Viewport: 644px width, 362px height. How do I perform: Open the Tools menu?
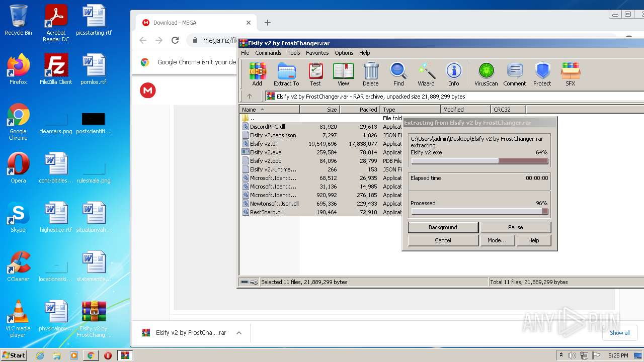coord(294,53)
